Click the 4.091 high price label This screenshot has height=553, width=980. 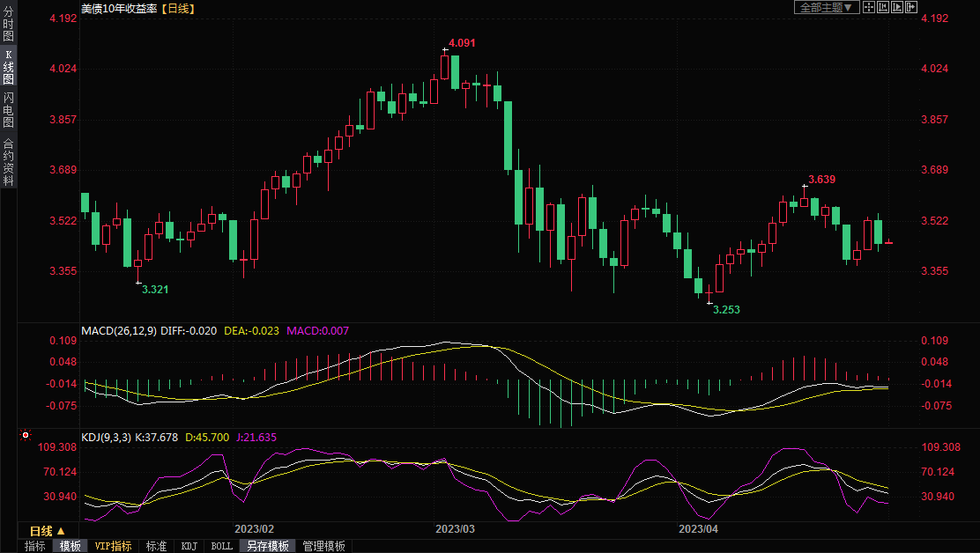pos(462,43)
